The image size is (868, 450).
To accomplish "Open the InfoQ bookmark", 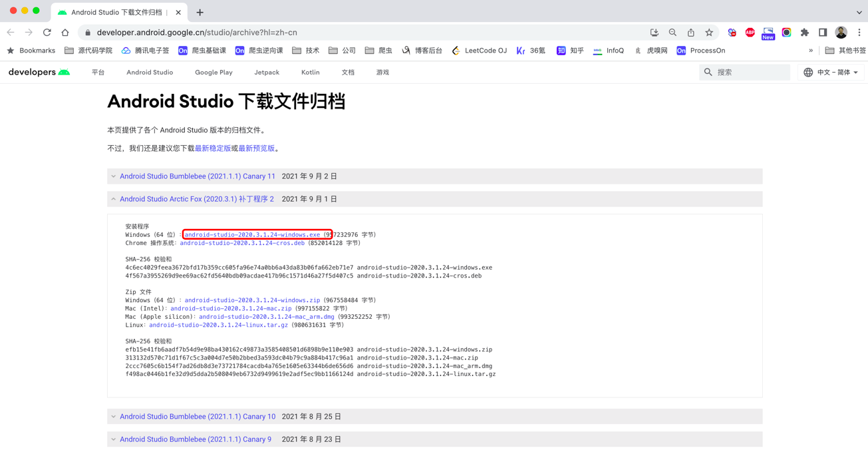I will click(x=608, y=51).
